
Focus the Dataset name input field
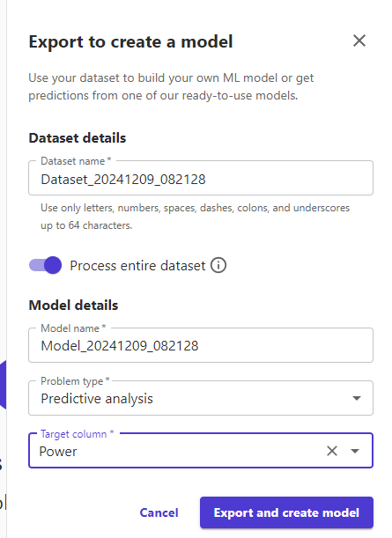point(201,179)
